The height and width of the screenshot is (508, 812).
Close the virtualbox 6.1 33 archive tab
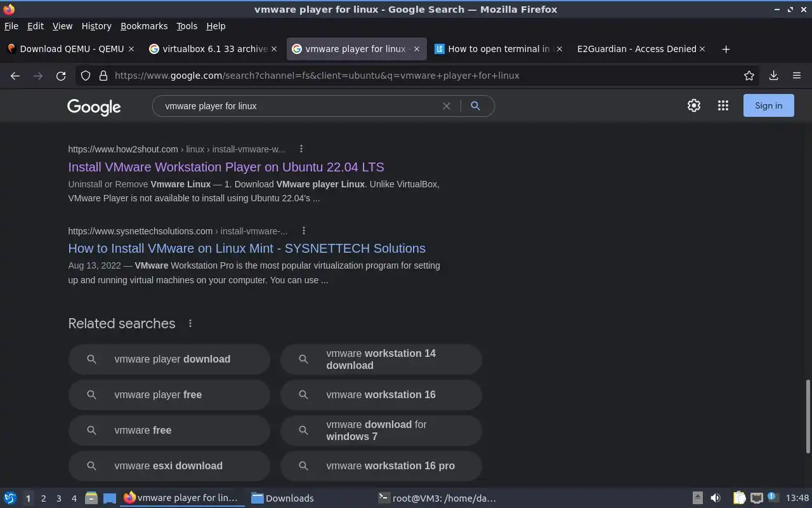tap(274, 49)
